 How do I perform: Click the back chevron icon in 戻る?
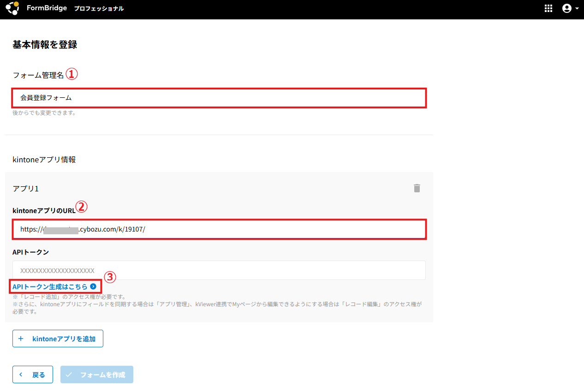pos(21,374)
